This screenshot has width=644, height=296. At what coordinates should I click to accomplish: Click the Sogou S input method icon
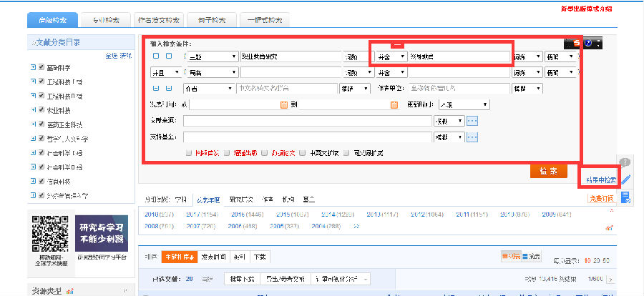point(577,43)
